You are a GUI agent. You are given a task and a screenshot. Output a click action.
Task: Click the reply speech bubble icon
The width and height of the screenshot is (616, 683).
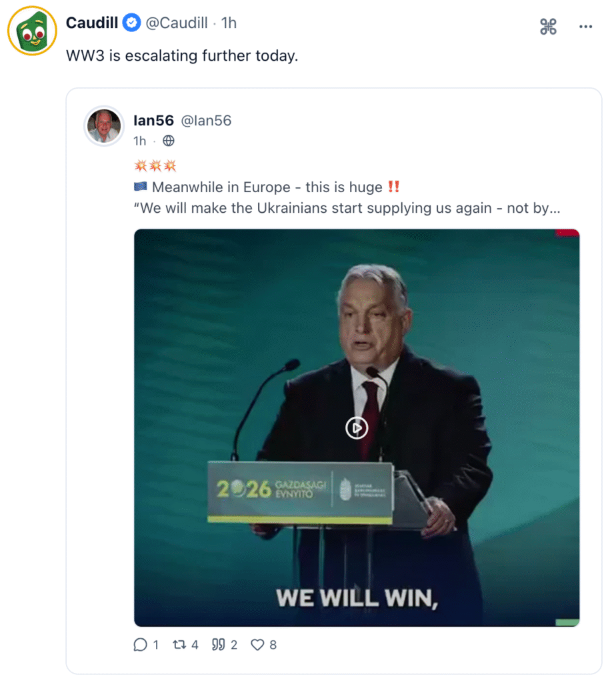(140, 644)
